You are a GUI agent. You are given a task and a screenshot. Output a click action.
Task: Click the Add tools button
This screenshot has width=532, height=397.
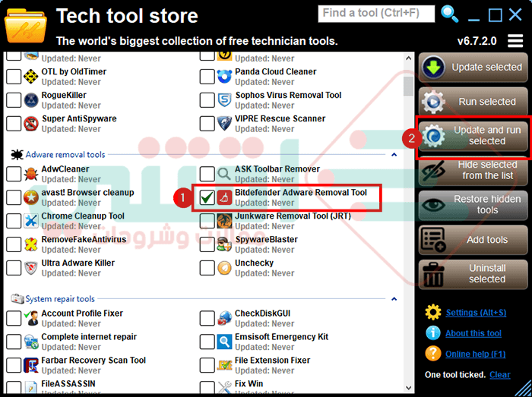pyautogui.click(x=473, y=239)
